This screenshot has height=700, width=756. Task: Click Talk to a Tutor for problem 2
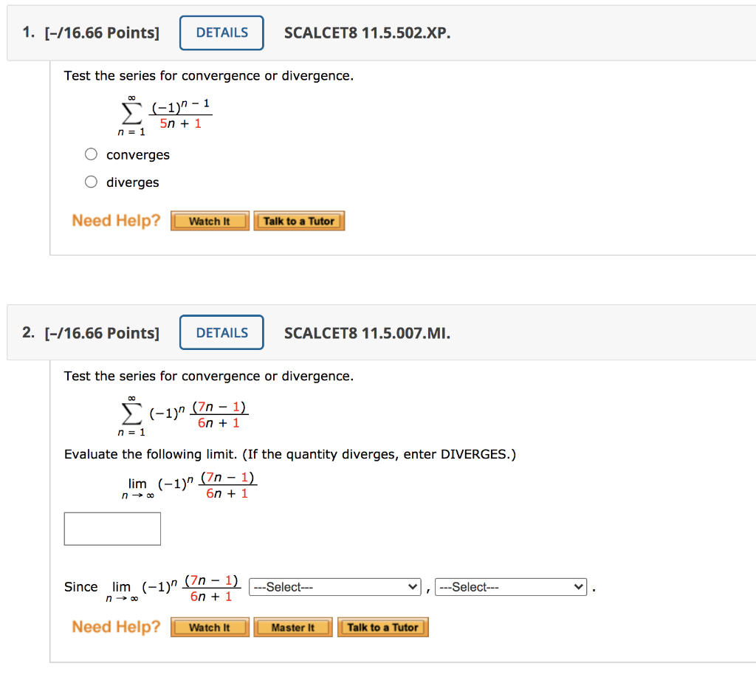(x=382, y=627)
